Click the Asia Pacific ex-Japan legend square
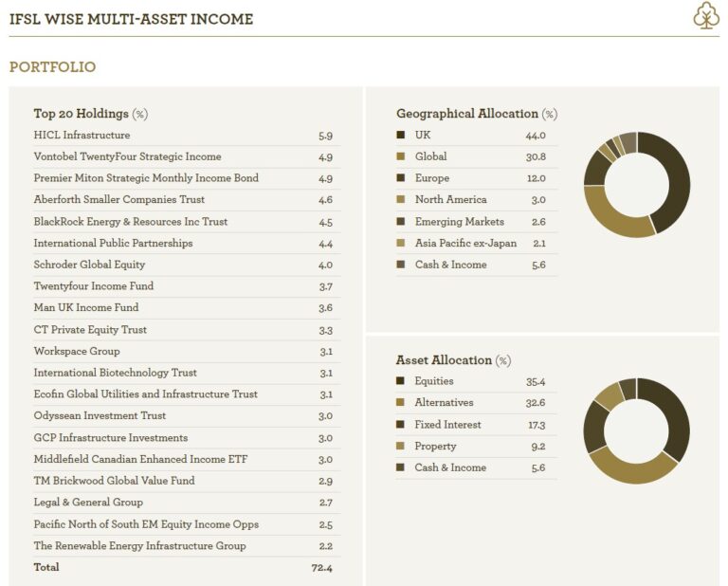Screen dimensions: 728x586 click(401, 244)
